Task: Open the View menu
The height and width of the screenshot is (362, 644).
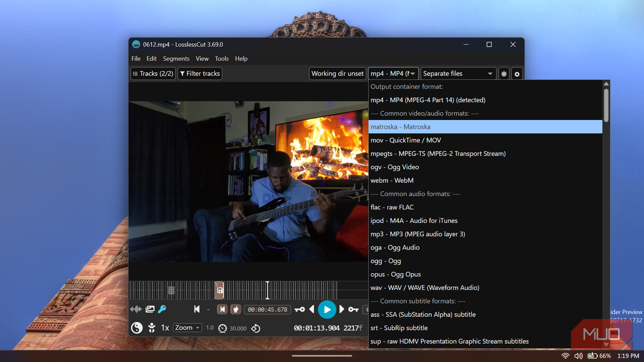Action: tap(202, 59)
